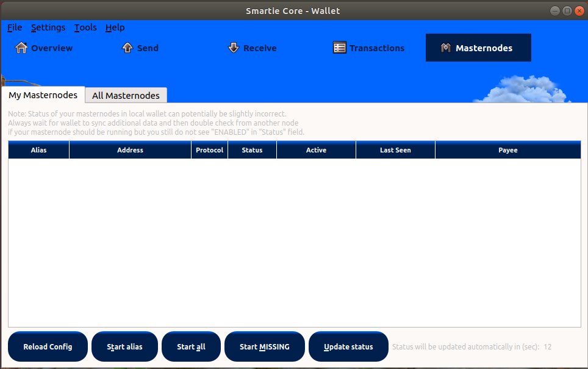Sort by the Protocol column header
Screen dimensions: 588x369
209,150
